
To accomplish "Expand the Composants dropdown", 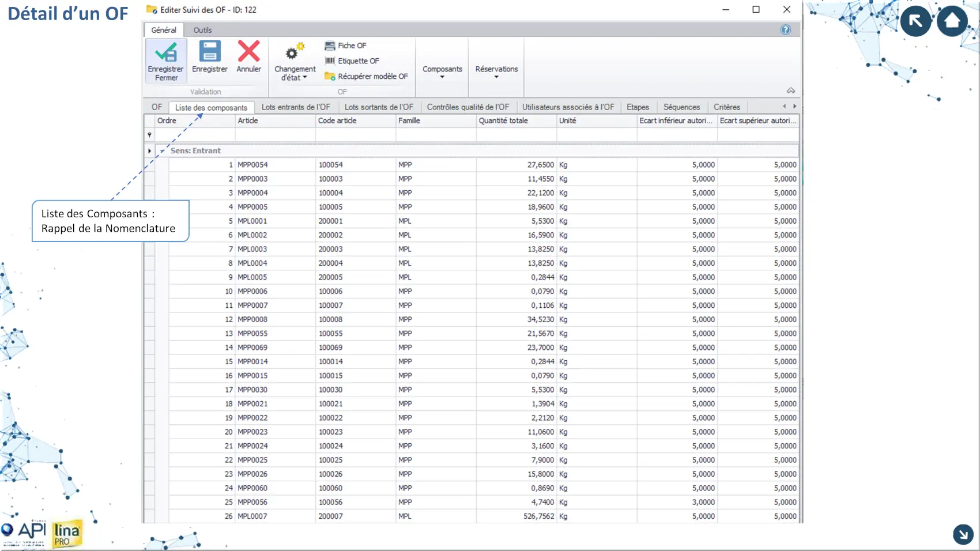I will coord(442,71).
